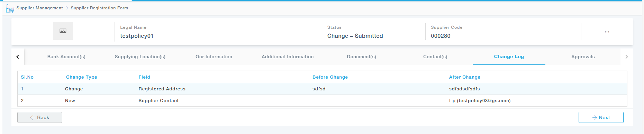Click the Supplier Management module icon

pos(10,8)
